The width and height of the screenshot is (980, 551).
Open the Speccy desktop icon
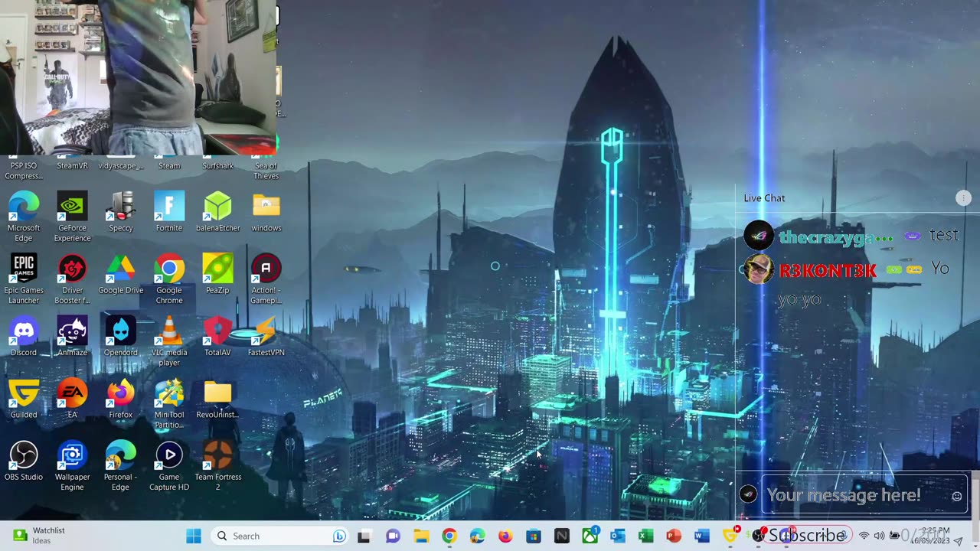(121, 212)
